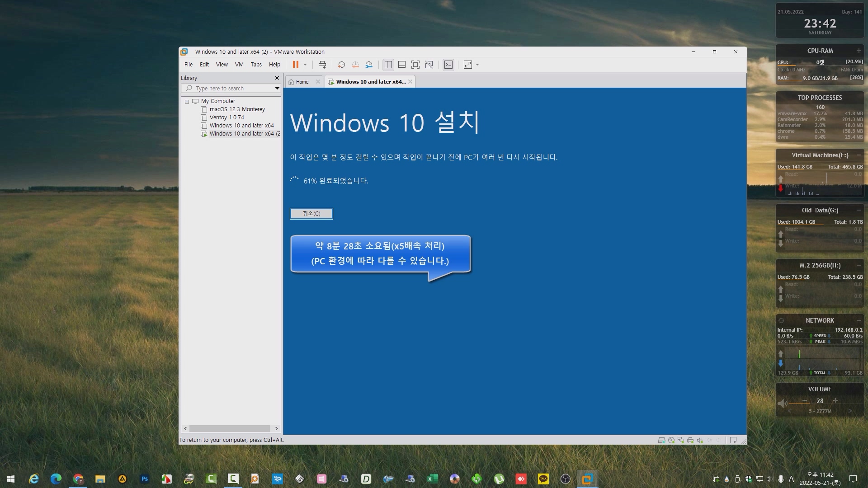The width and height of the screenshot is (868, 488).
Task: Open OBS Studio from taskbar
Action: [x=566, y=479]
